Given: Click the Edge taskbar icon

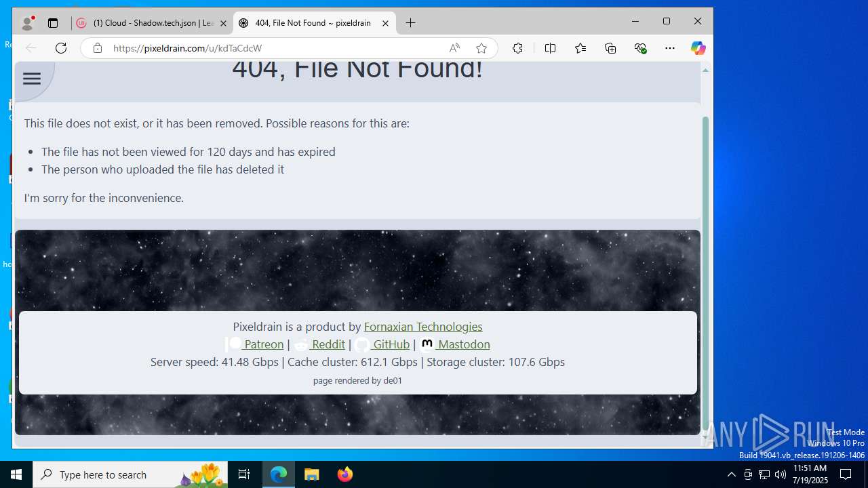Looking at the screenshot, I should 279,474.
